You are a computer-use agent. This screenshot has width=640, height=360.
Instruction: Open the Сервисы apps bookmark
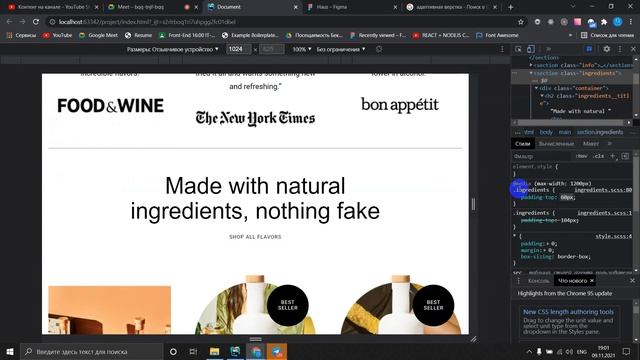[21, 36]
